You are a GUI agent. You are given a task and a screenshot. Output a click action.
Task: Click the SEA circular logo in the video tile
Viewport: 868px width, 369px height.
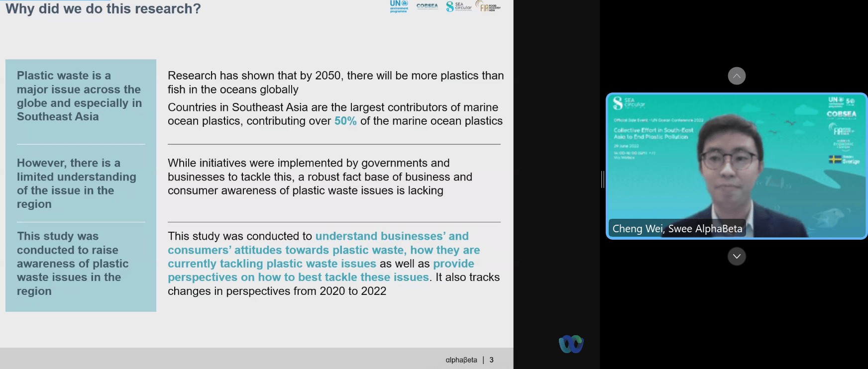pos(629,103)
